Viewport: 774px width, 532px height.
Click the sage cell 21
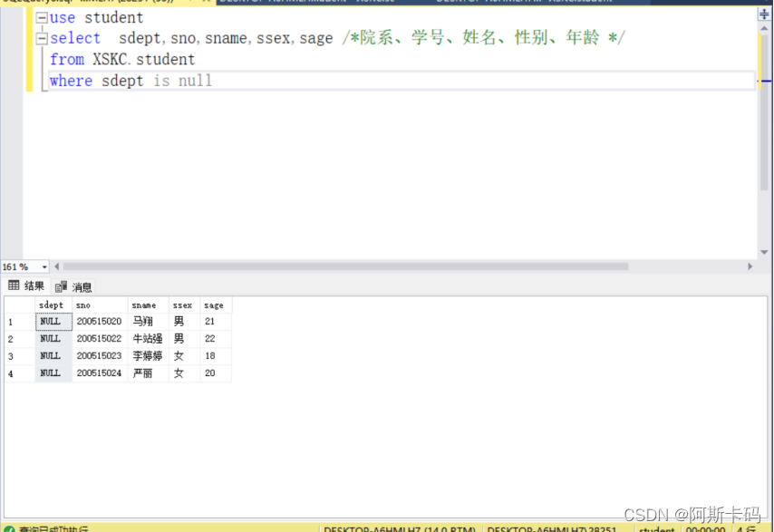[216, 322]
